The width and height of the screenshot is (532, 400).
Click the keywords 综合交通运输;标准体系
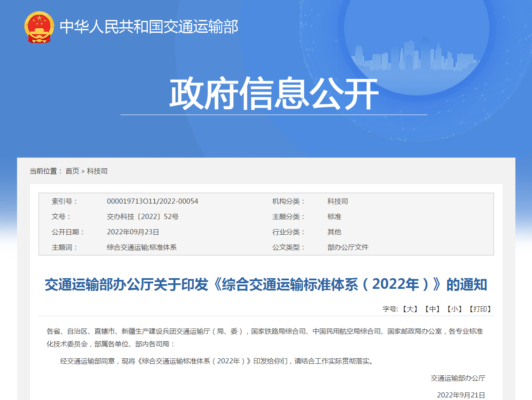[x=141, y=247]
